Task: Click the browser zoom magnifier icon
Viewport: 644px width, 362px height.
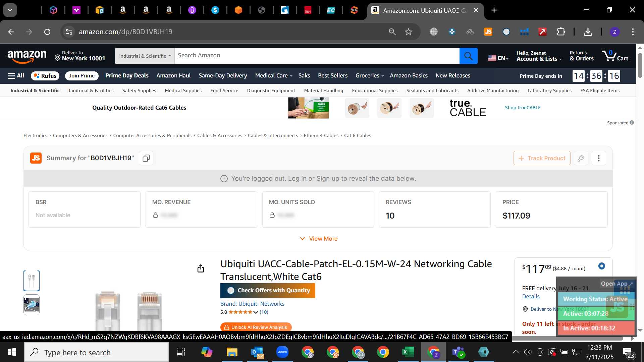Action: point(392,32)
